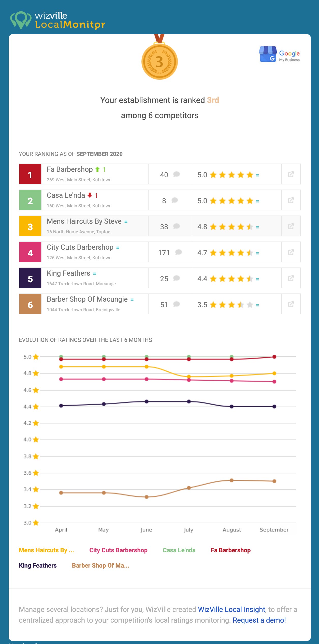Click July point on yellow Mens Haircuts line
The height and width of the screenshot is (644, 319).
click(x=189, y=377)
